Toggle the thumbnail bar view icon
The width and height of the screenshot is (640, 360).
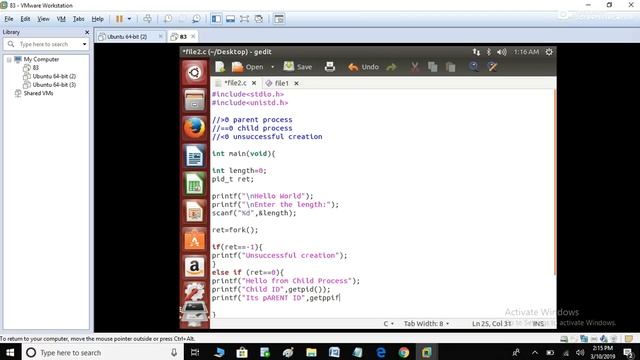point(231,19)
